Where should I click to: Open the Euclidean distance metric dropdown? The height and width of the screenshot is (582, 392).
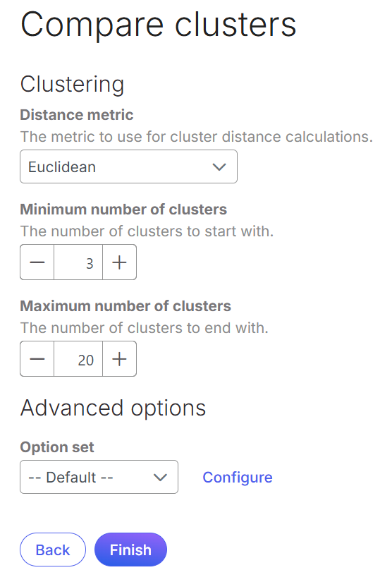129,166
